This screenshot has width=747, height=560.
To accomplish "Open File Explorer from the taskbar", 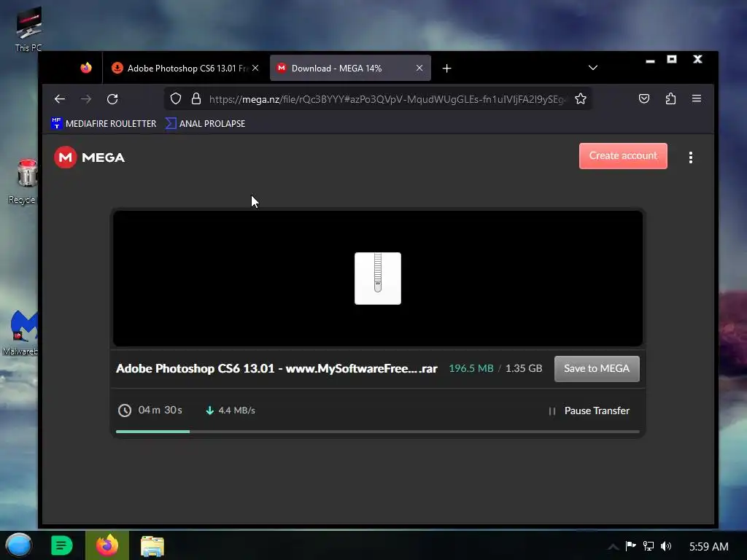I will (x=152, y=546).
